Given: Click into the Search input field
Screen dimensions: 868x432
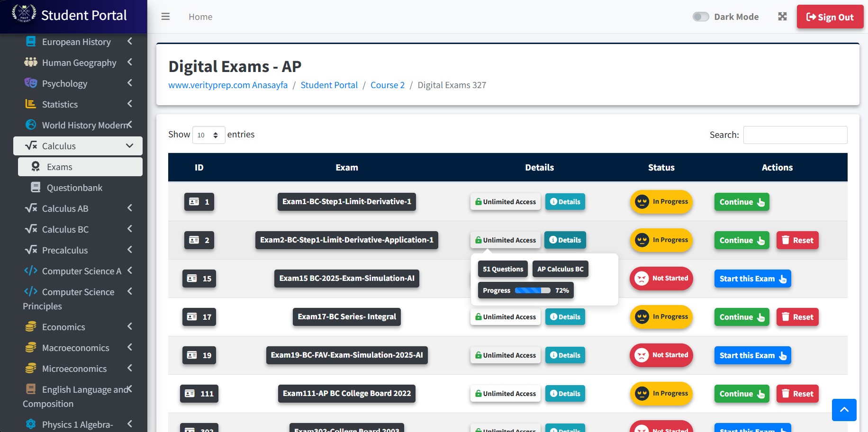Looking at the screenshot, I should coord(795,135).
